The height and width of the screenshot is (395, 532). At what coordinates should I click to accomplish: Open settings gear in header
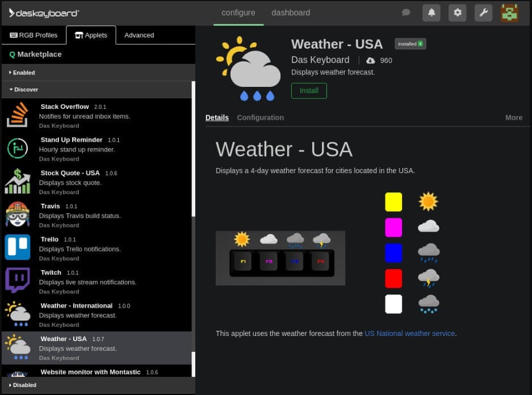[x=458, y=13]
